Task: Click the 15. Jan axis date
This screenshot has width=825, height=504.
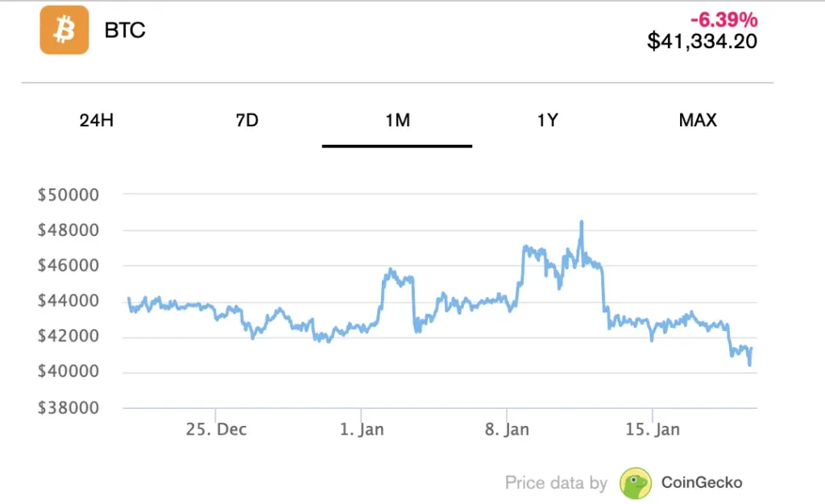Action: pos(653,429)
